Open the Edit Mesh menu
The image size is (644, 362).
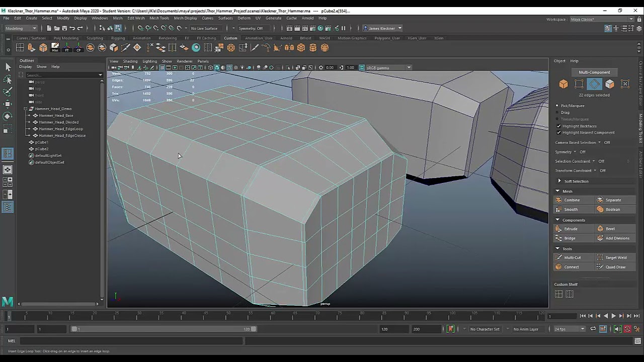[x=136, y=18]
